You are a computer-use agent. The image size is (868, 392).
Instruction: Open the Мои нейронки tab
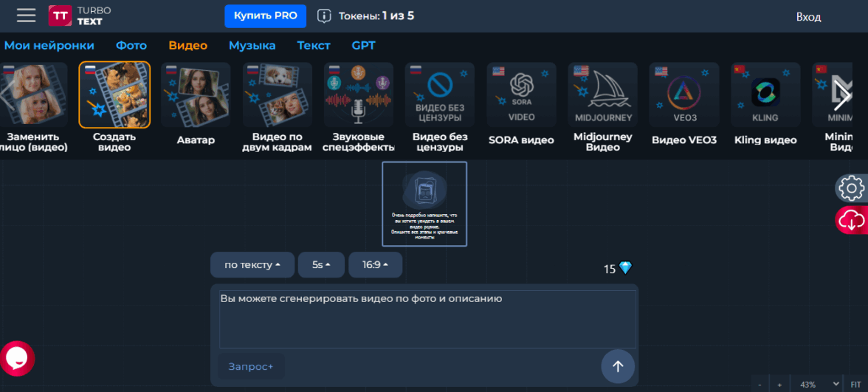(49, 46)
